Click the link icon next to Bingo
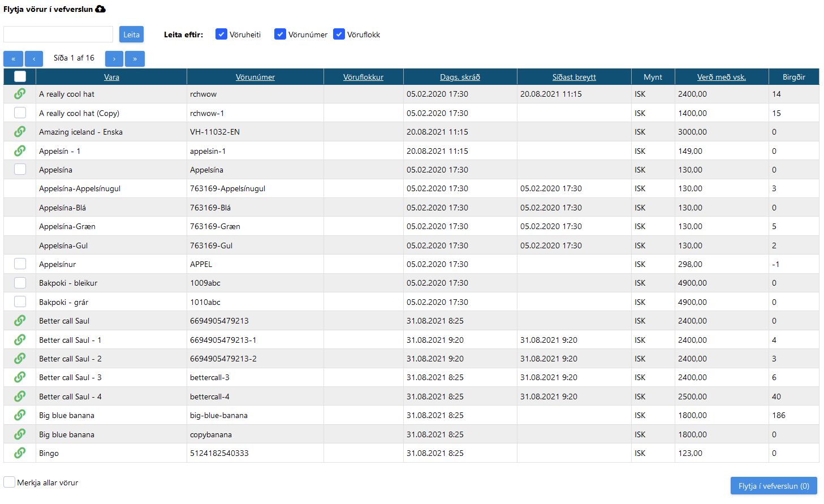 click(20, 453)
